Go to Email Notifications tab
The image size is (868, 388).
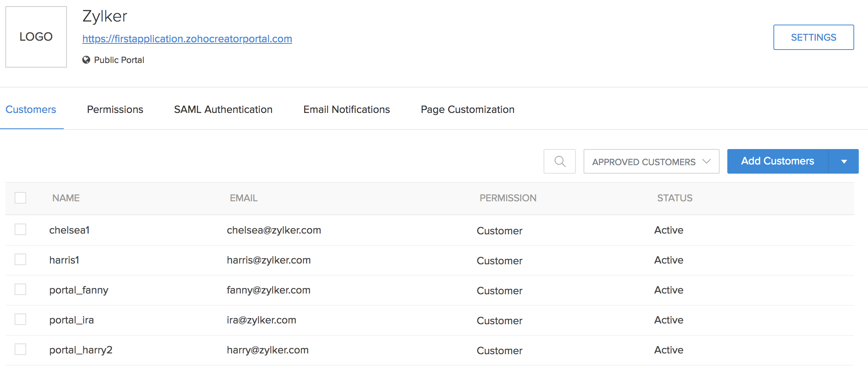346,109
